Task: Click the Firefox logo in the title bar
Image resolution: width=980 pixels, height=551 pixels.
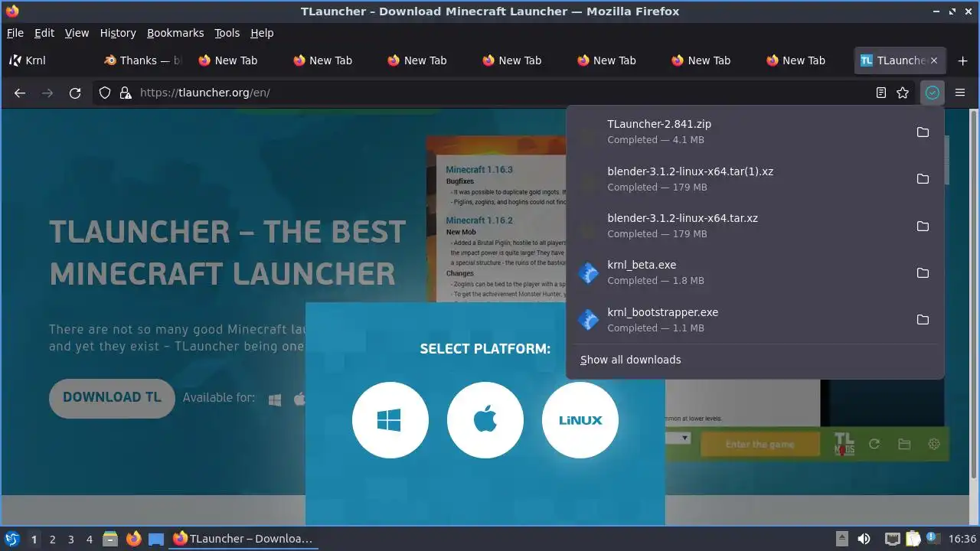Action: coord(11,11)
